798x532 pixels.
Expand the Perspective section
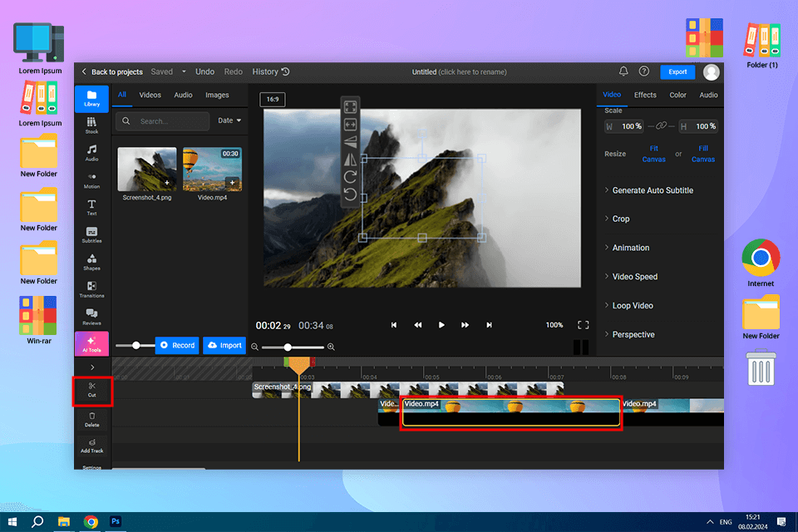coord(629,334)
